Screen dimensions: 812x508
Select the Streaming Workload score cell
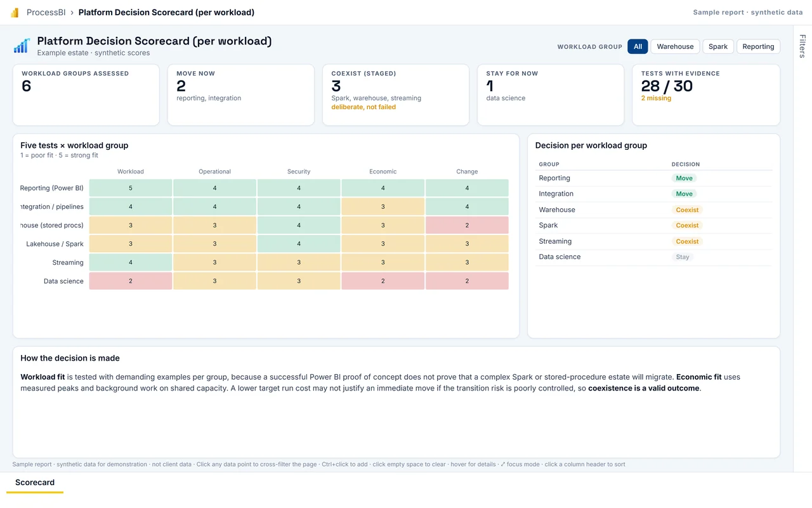click(x=131, y=262)
